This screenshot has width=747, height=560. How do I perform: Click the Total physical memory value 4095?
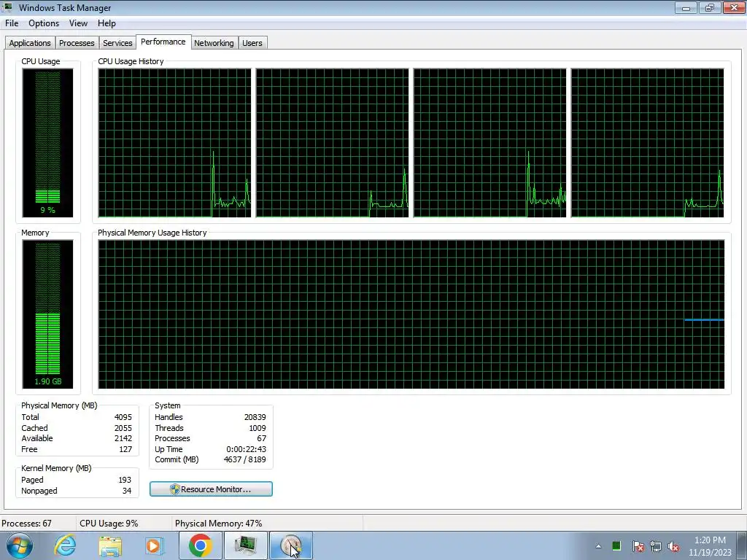(x=123, y=417)
